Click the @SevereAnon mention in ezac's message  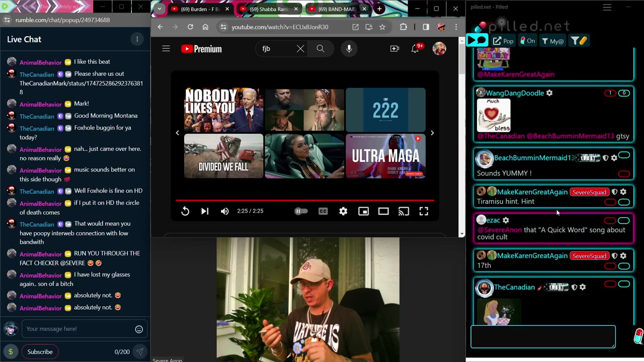(x=500, y=230)
